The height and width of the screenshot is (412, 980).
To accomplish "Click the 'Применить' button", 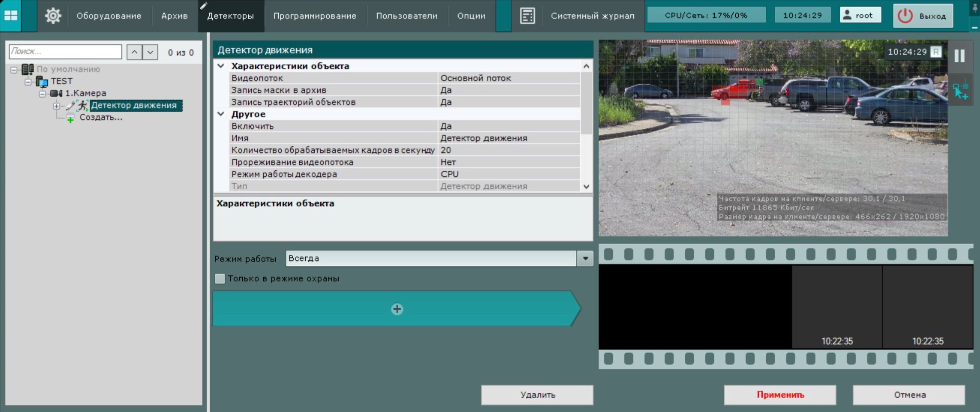I will point(780,394).
